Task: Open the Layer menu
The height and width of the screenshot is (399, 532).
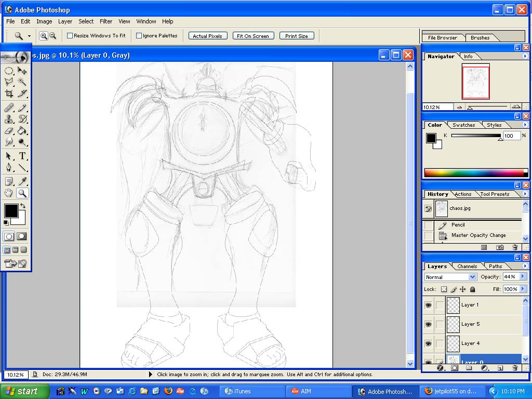Action: click(x=65, y=21)
